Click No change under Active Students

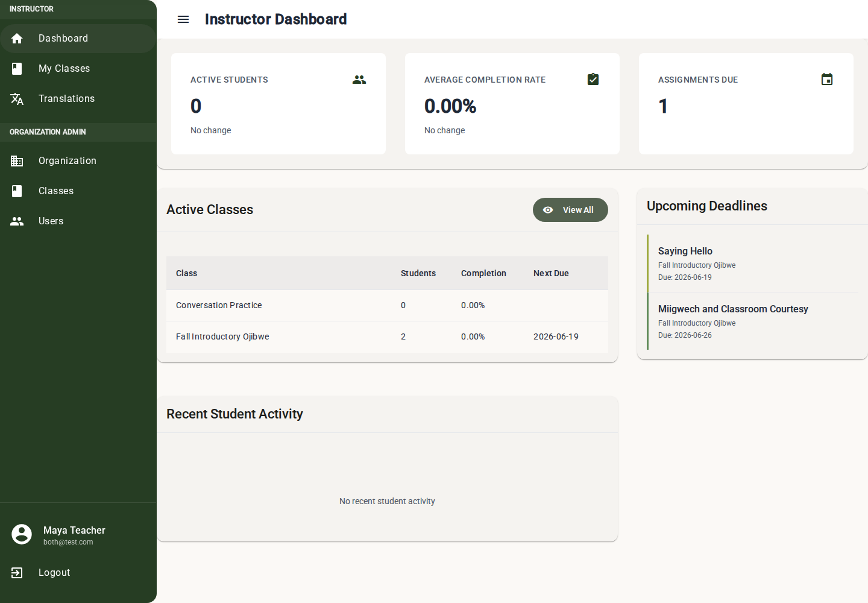(x=210, y=130)
